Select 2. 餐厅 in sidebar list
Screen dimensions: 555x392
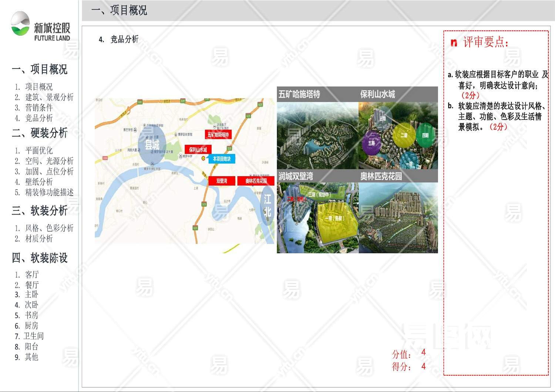pyautogui.click(x=27, y=285)
